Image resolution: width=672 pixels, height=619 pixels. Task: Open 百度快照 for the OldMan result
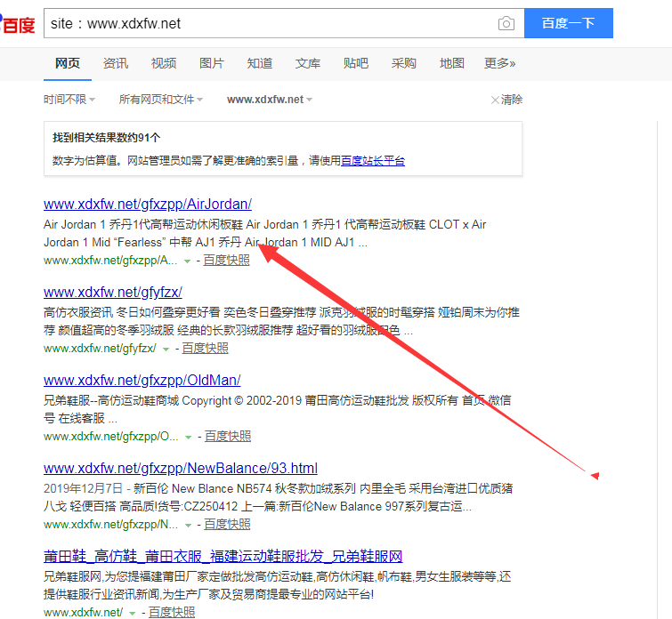(x=228, y=437)
